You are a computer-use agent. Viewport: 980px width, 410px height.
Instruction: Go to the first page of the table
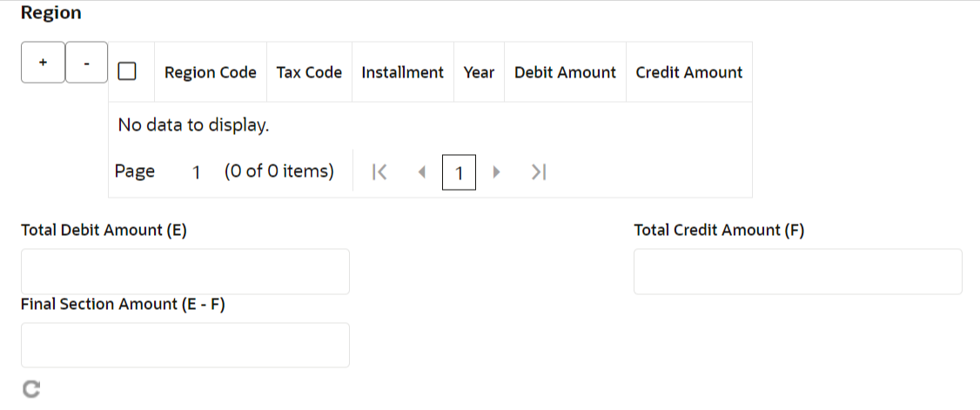[379, 172]
